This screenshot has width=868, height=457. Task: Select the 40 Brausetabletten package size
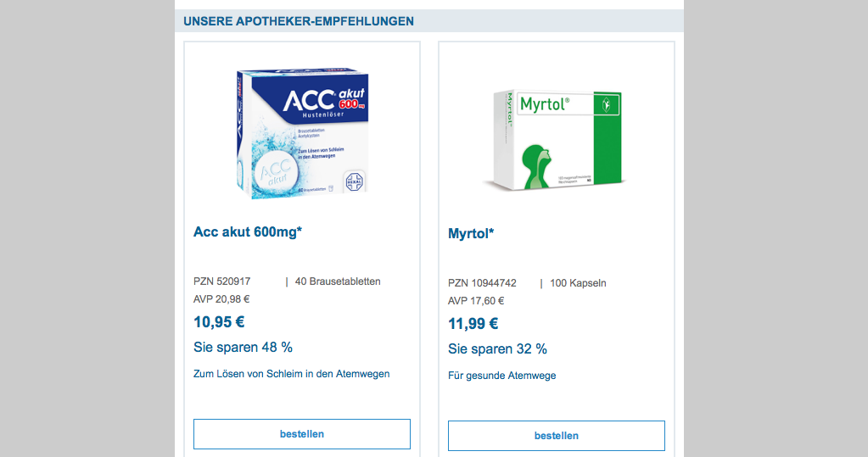tap(338, 281)
